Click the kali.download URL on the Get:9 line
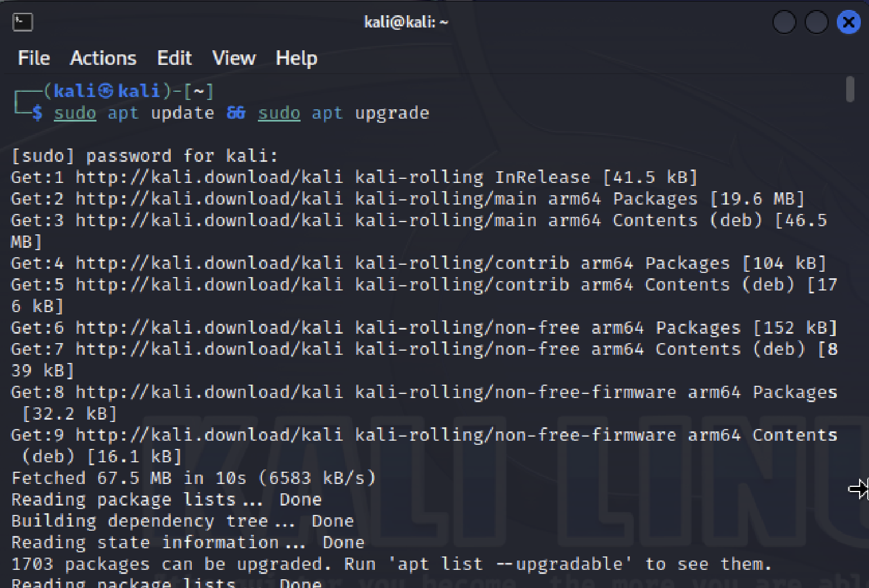Viewport: 869px width, 588px height. pos(209,435)
